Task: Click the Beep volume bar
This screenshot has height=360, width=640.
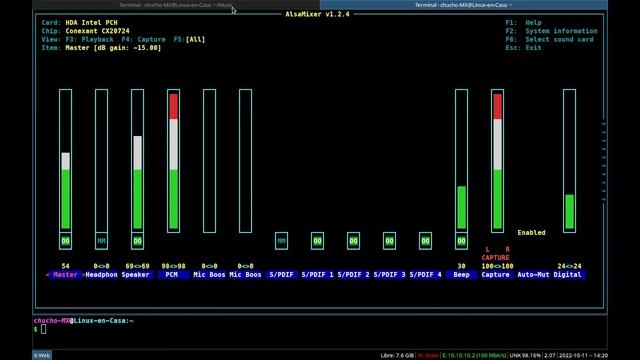Action: [461, 161]
